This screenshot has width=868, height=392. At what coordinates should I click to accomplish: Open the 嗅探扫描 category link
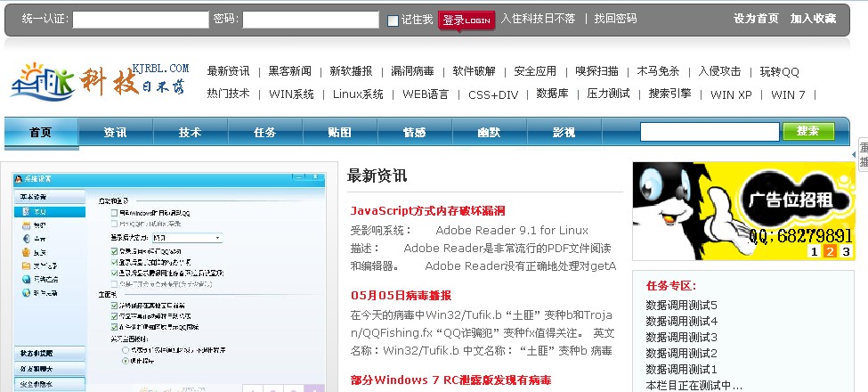tap(596, 71)
